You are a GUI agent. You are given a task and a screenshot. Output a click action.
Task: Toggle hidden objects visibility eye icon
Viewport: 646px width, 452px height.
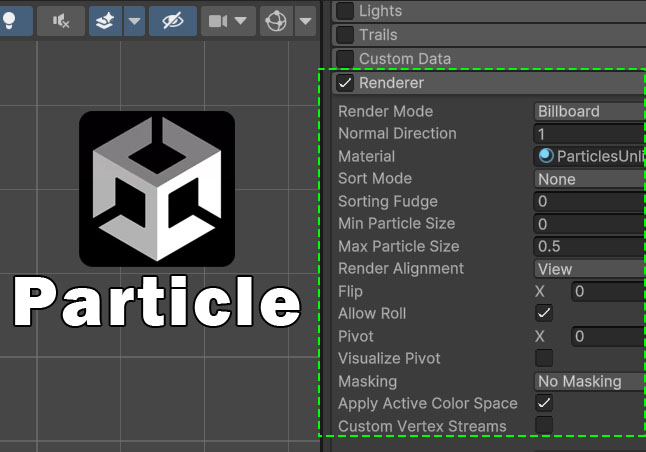(x=172, y=20)
